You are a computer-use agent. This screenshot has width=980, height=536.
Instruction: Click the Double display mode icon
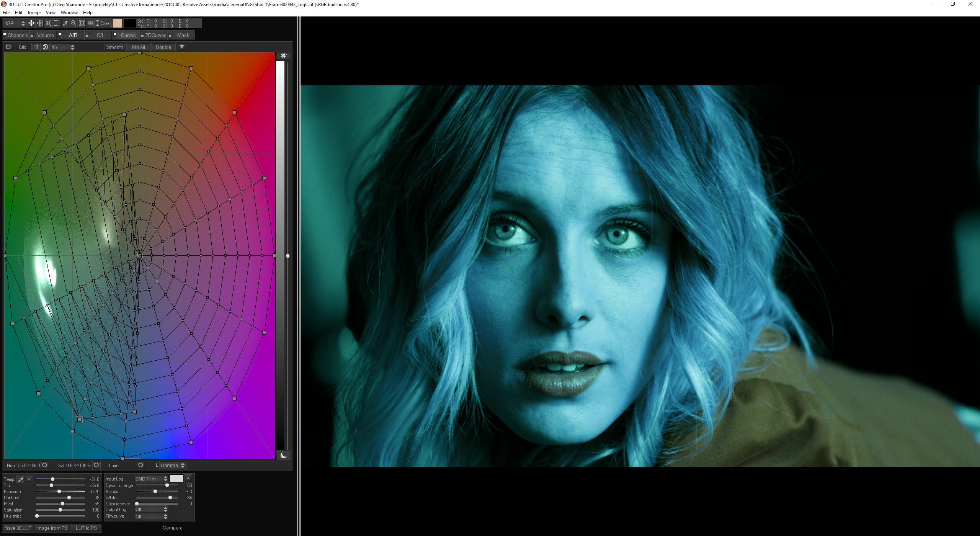(x=163, y=47)
